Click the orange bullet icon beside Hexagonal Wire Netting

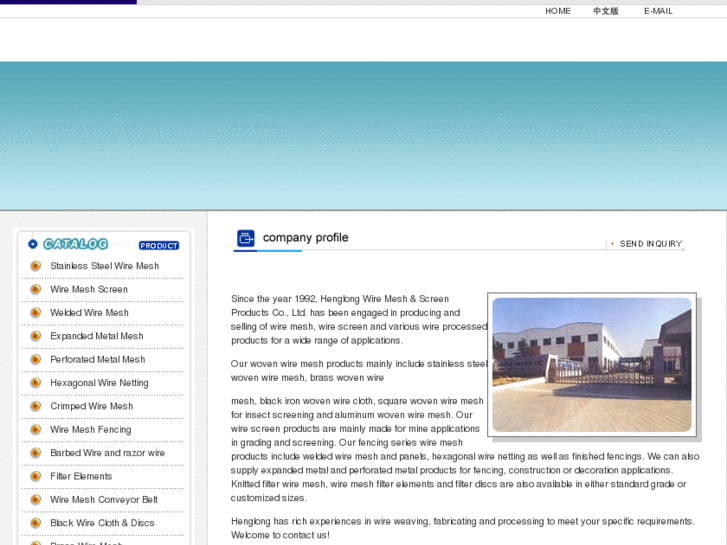pos(35,383)
